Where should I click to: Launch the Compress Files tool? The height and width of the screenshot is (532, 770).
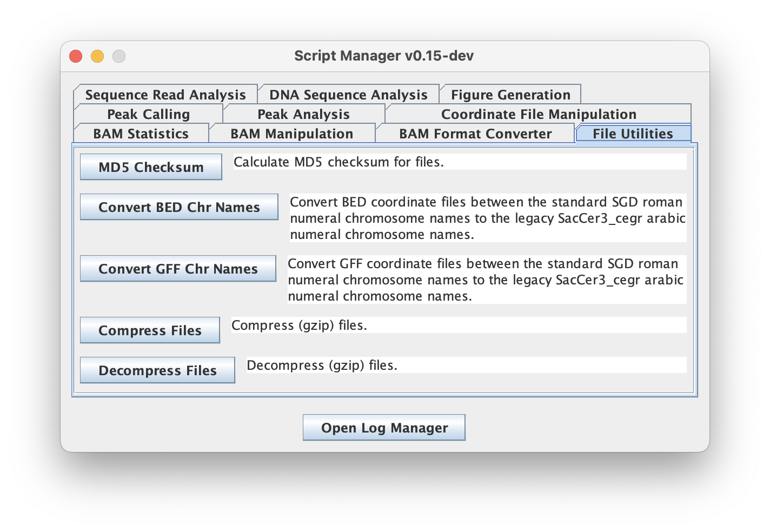pyautogui.click(x=150, y=330)
